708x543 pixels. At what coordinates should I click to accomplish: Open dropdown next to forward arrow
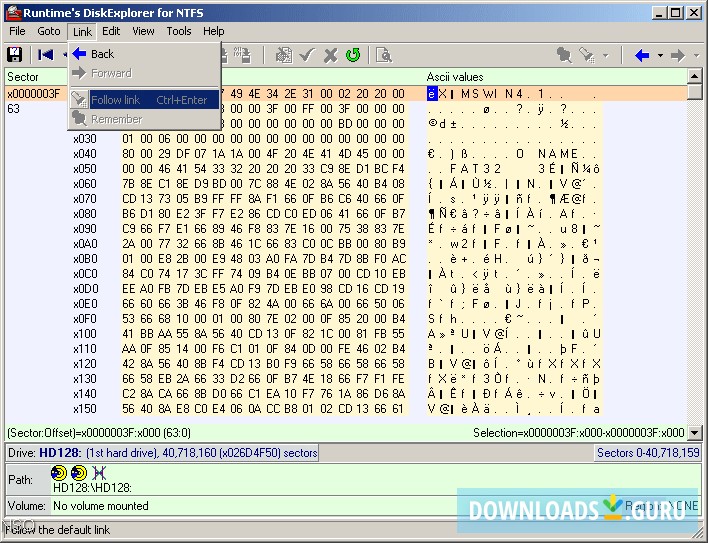(x=694, y=55)
